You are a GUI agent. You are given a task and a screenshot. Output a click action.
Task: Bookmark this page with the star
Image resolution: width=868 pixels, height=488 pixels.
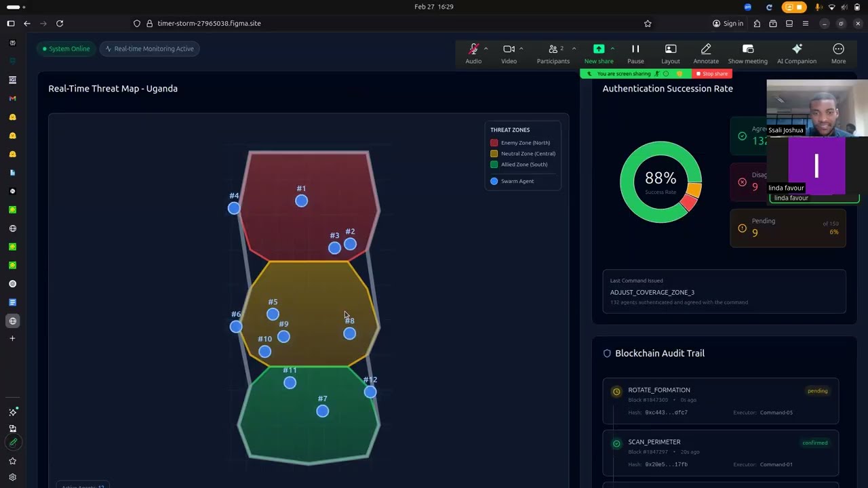[648, 23]
